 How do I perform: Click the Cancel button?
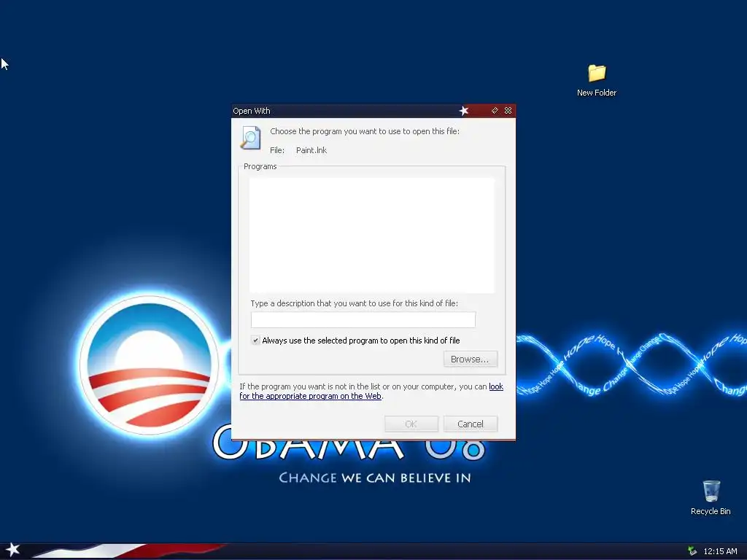(x=471, y=424)
